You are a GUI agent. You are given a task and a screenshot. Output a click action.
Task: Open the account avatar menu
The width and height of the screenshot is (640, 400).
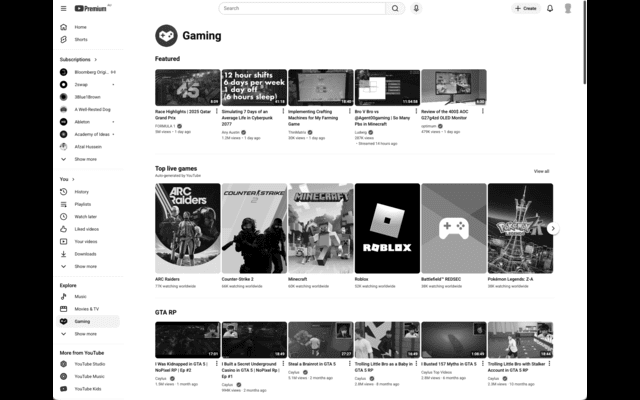pyautogui.click(x=568, y=8)
